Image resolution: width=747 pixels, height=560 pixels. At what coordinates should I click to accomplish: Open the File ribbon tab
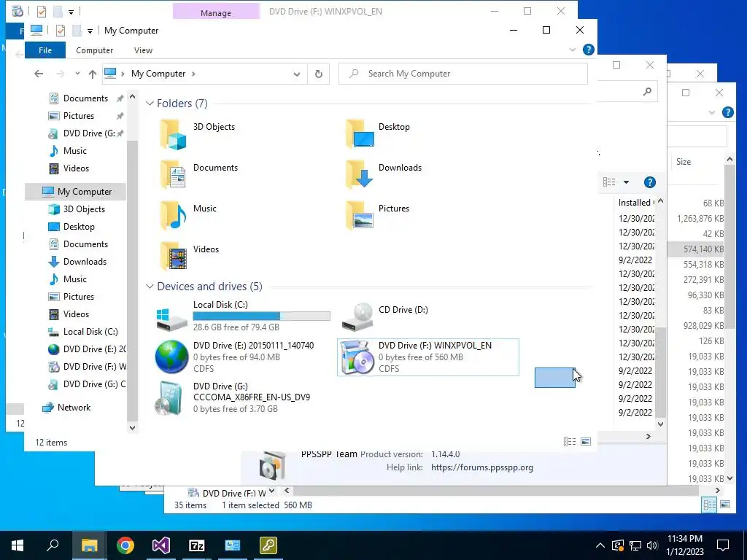click(45, 50)
